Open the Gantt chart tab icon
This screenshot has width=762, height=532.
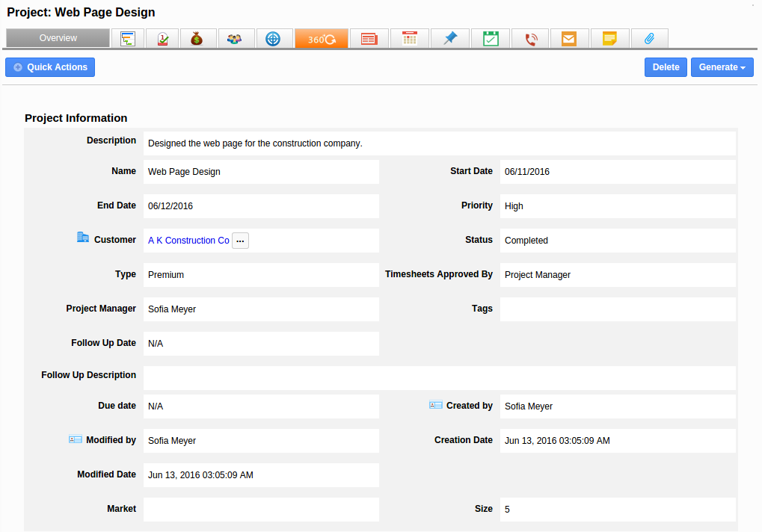(x=128, y=38)
